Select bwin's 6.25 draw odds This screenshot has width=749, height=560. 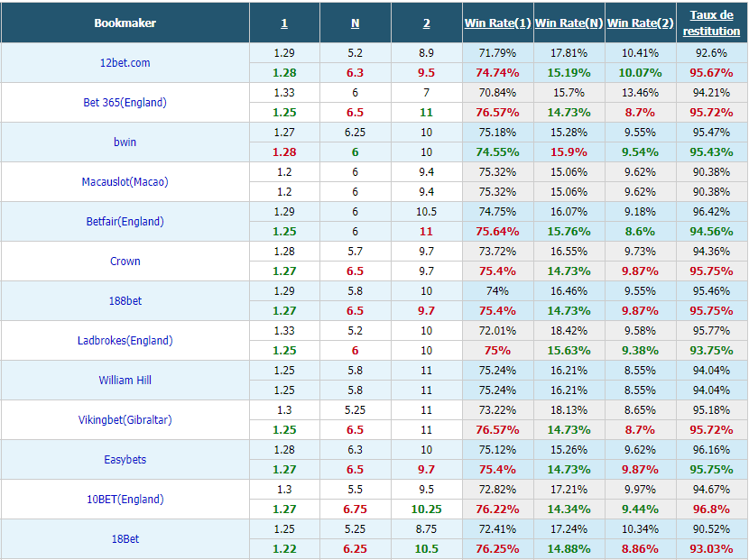pos(355,133)
